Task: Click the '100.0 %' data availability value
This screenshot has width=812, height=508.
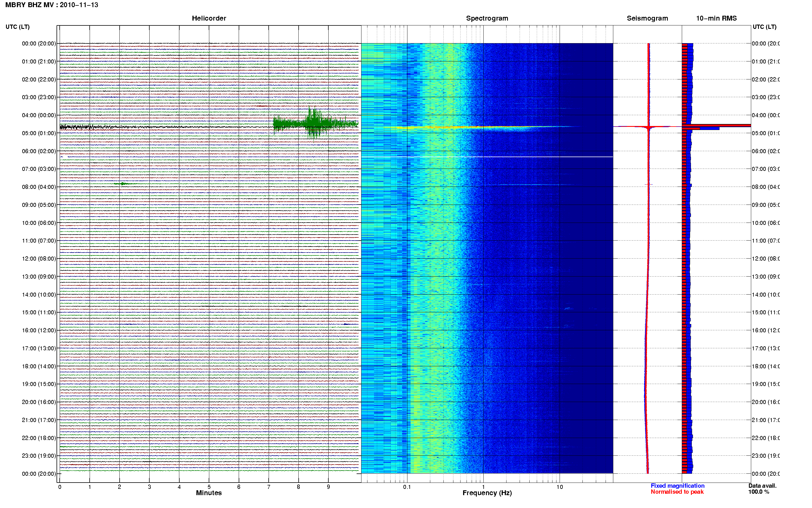Action: point(759,492)
